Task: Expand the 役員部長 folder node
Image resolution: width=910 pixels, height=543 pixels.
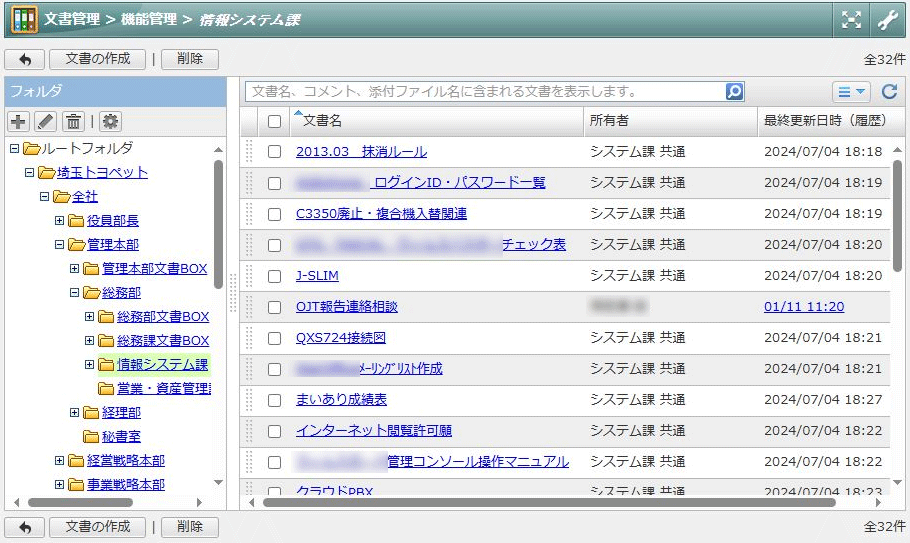Action: point(59,221)
